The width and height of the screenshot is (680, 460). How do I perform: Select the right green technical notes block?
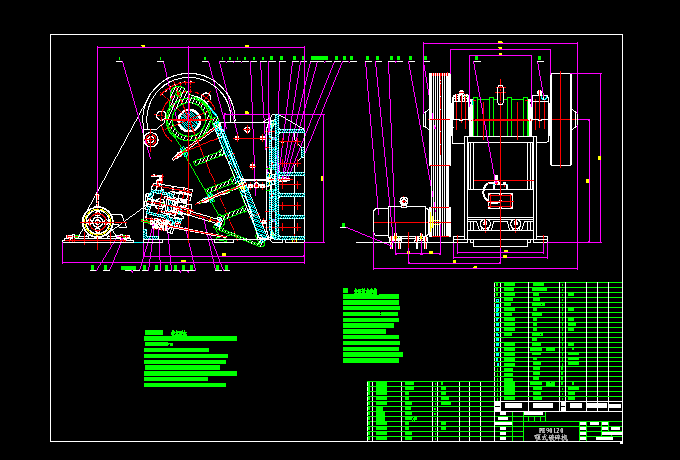(x=373, y=326)
